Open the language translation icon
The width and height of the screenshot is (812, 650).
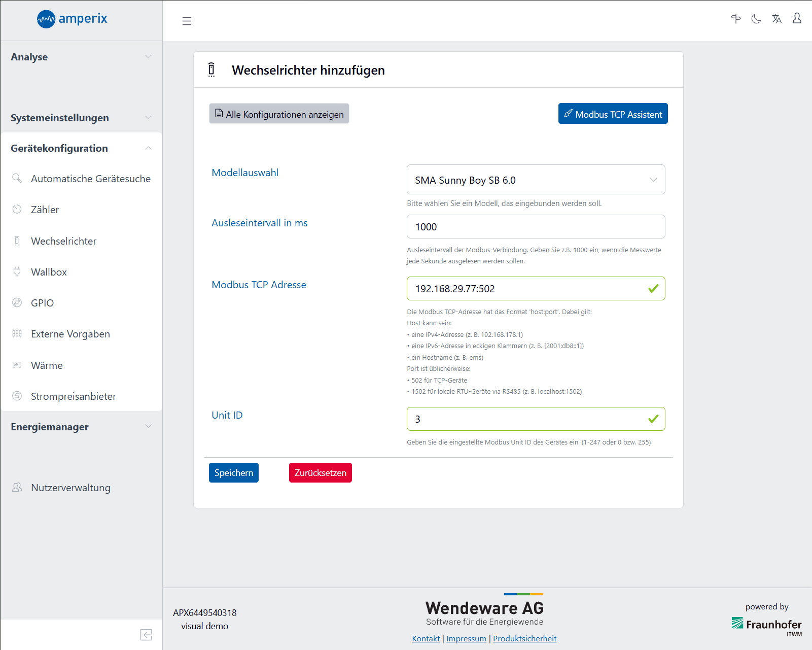pos(776,19)
